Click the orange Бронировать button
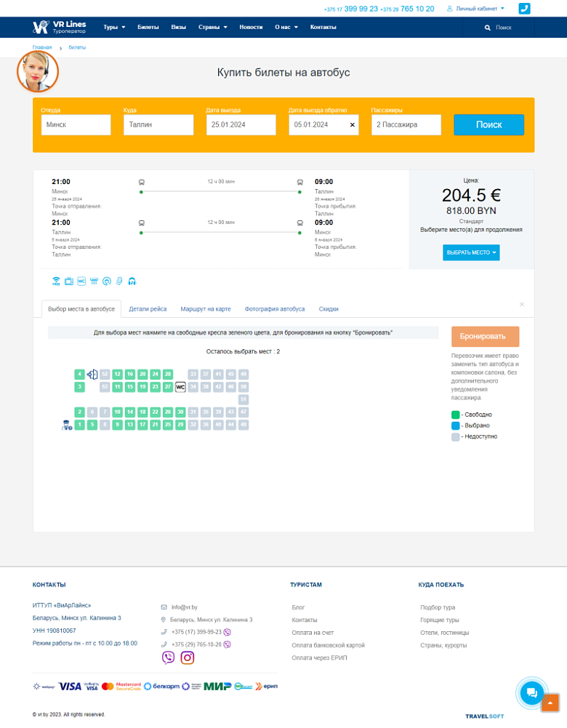 click(486, 337)
